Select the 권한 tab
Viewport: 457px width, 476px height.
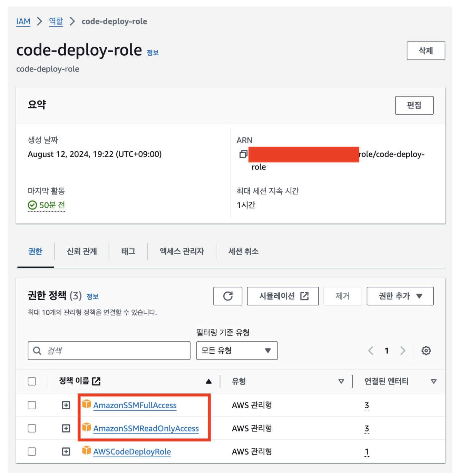point(35,251)
